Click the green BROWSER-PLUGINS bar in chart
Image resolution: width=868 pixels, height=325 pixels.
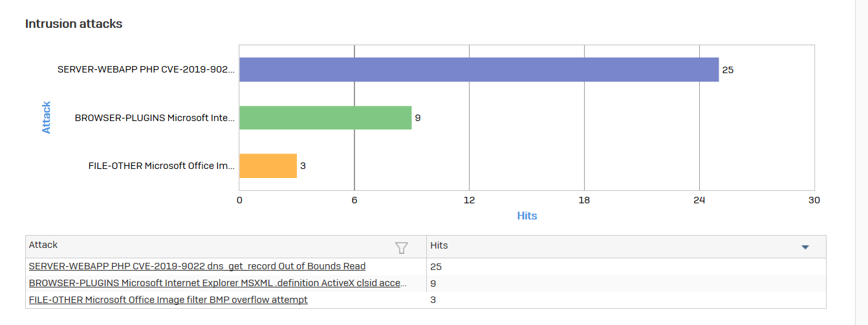[325, 118]
